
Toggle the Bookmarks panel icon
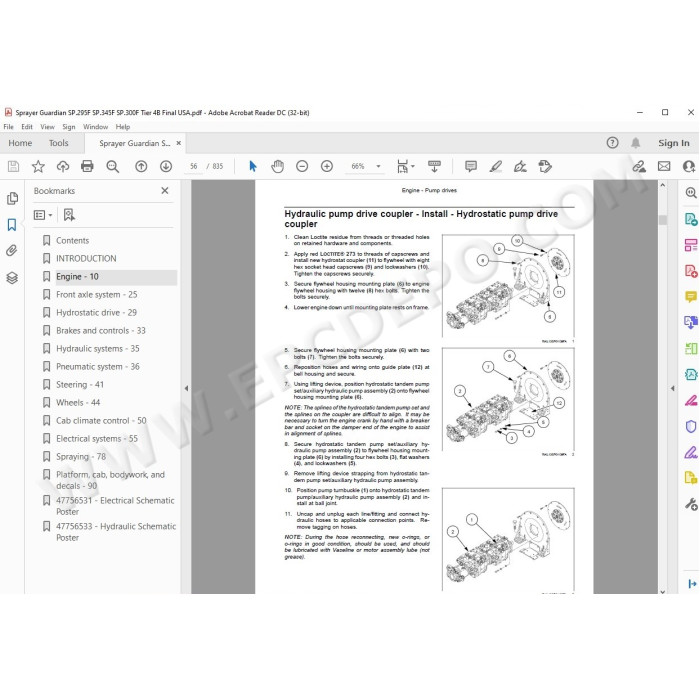12,224
